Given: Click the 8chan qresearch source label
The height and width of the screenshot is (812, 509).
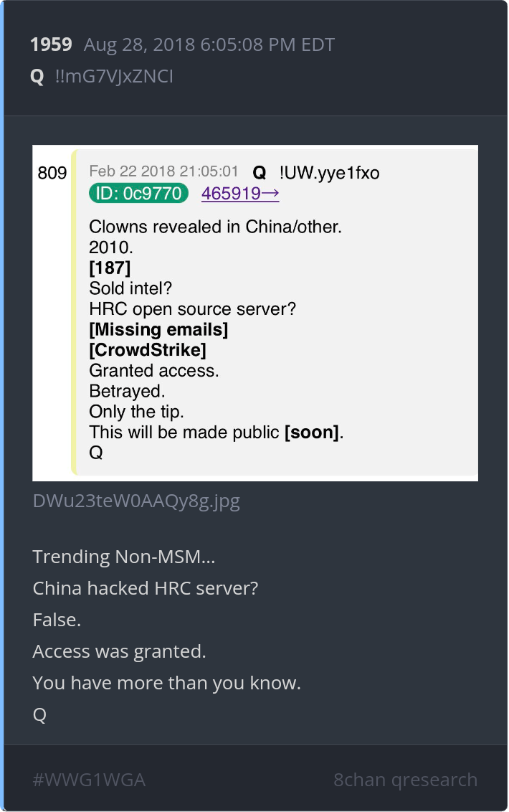Looking at the screenshot, I should point(406,780).
